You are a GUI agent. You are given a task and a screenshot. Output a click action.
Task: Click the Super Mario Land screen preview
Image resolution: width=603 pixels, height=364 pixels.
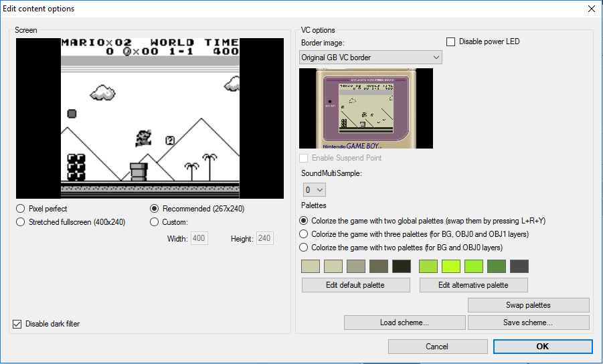tap(150, 118)
